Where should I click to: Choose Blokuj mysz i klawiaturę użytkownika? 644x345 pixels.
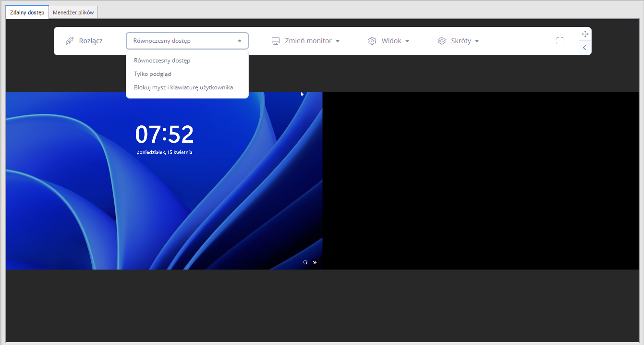click(x=183, y=87)
